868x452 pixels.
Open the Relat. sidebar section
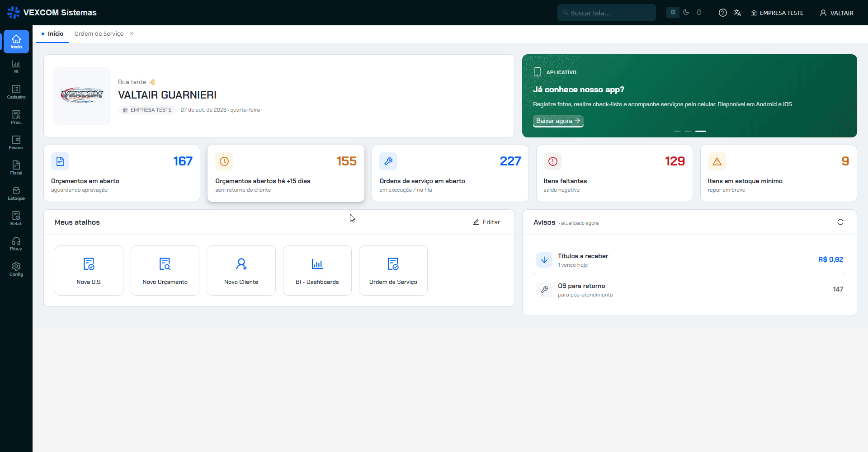(x=16, y=219)
